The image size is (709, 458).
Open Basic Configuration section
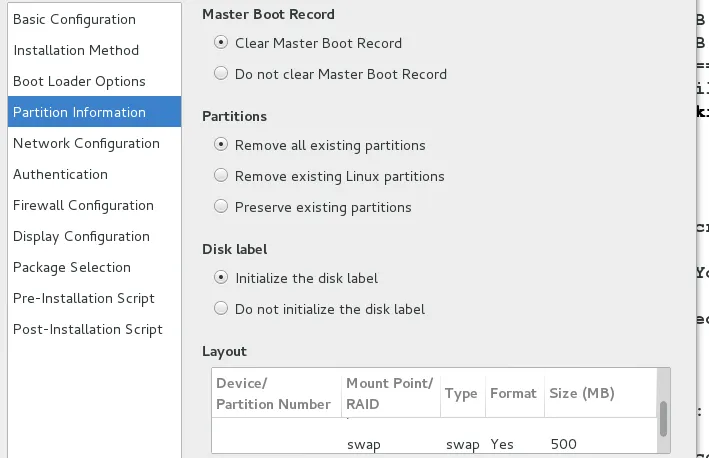[x=74, y=19]
